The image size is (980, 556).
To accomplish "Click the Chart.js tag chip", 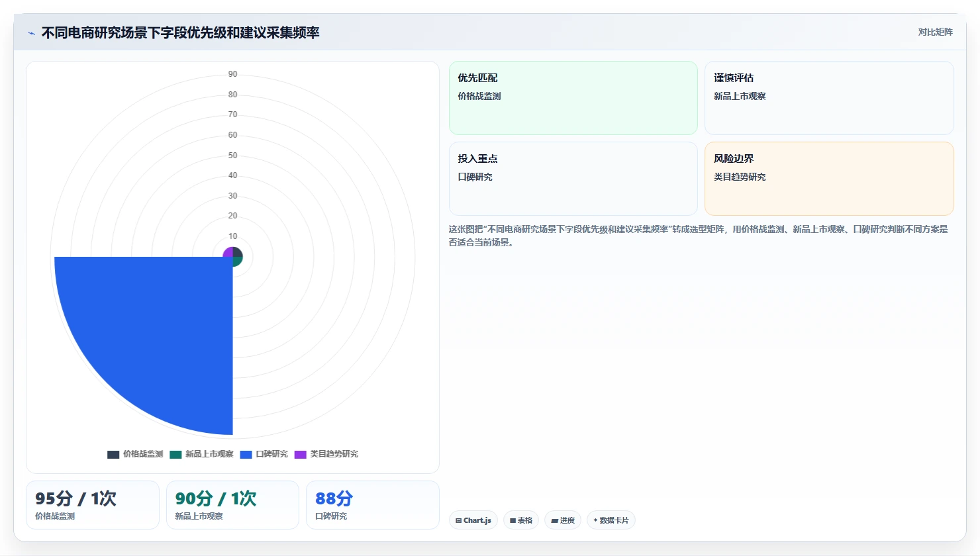I will pyautogui.click(x=473, y=520).
